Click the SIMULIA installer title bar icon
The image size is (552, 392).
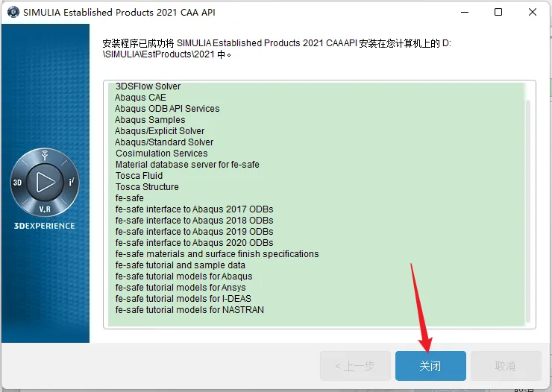13,12
